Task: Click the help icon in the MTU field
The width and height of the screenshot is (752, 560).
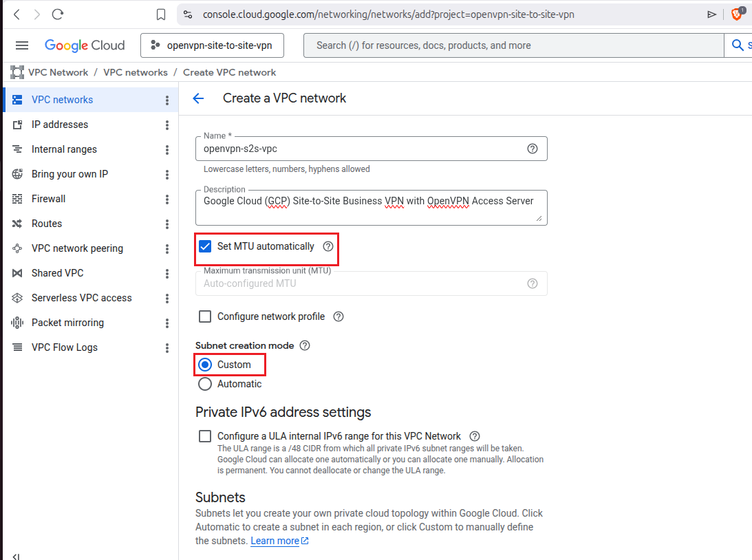Action: (x=533, y=284)
